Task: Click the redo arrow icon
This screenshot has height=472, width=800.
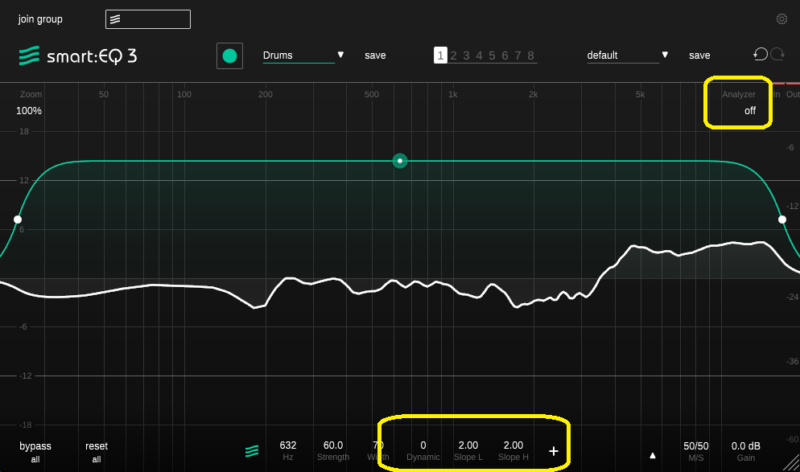Action: tap(775, 55)
